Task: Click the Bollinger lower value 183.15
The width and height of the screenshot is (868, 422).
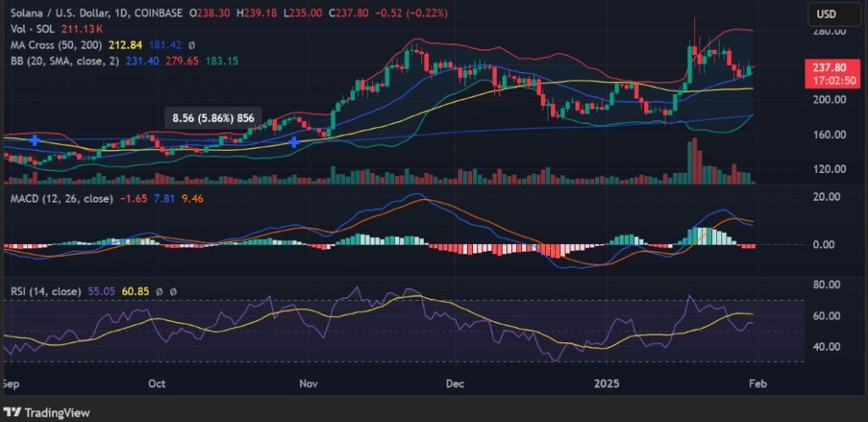Action: tap(222, 61)
